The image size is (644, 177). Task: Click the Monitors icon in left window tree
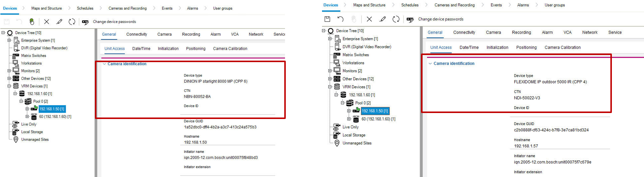[16, 71]
